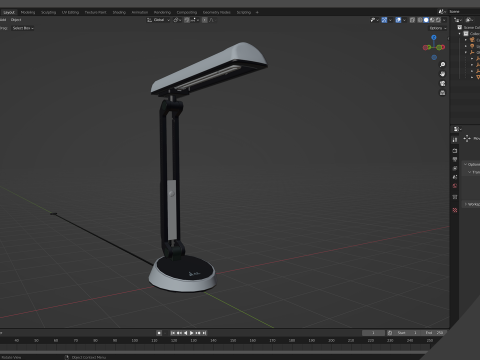Open the Tool properties tab
Image resolution: width=480 pixels, height=360 pixels.
tap(455, 140)
